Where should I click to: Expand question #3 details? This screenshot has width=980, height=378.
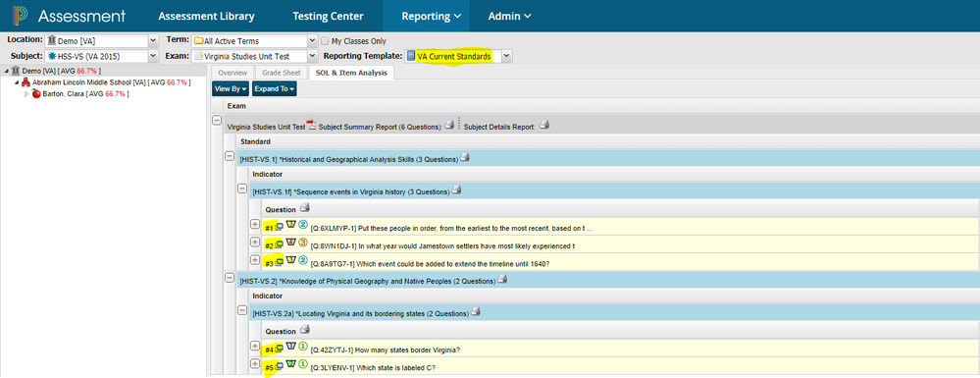tap(255, 260)
